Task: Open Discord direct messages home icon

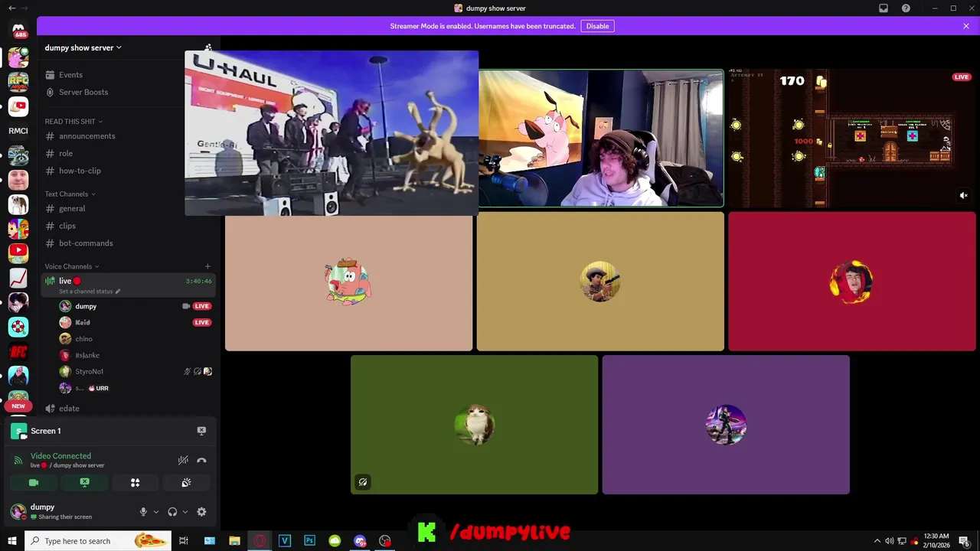Action: pos(19,31)
